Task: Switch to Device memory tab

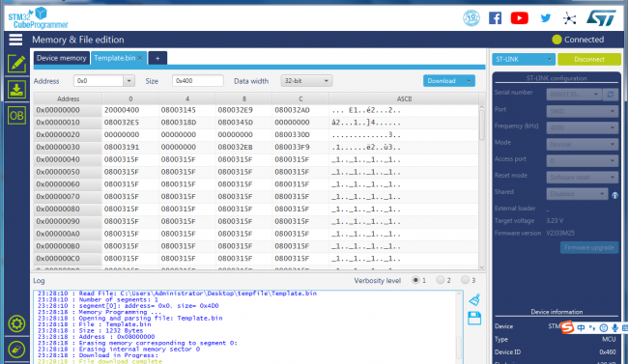Action: click(x=62, y=58)
